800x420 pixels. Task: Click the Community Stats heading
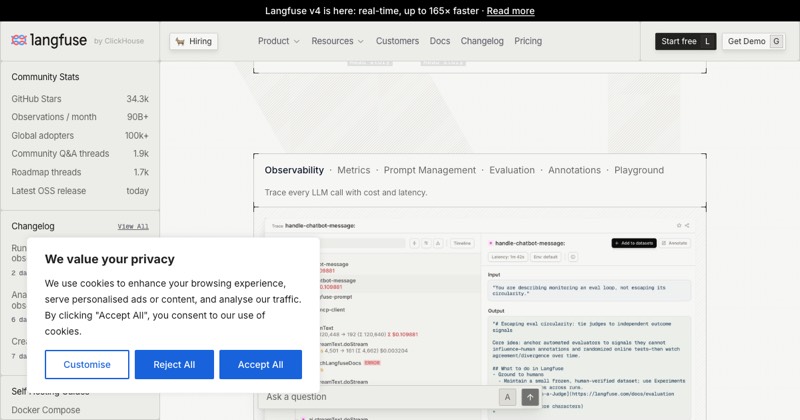[x=45, y=77]
